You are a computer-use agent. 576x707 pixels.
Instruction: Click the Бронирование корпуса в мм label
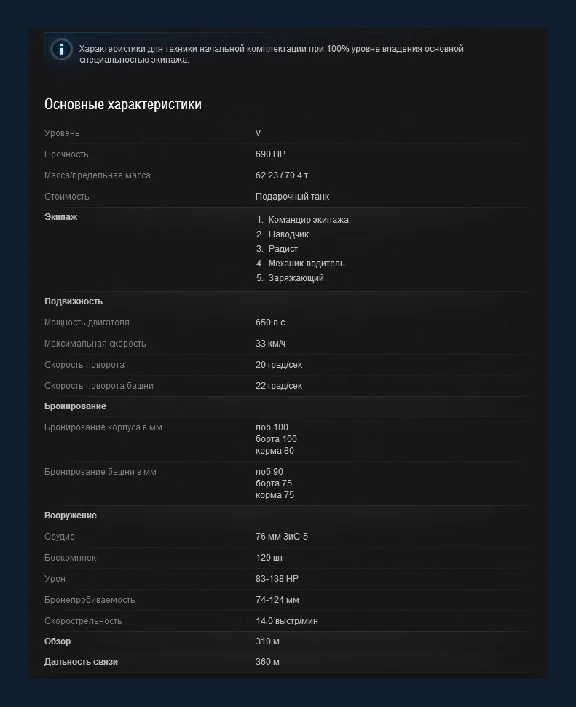103,427
